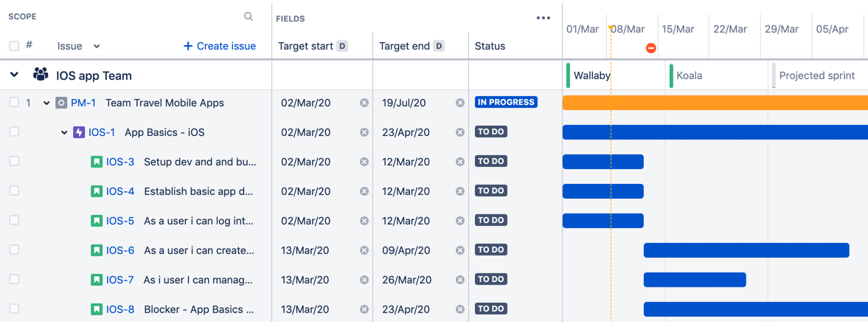Clear the IOS-6 target start date 13/Mar/20
Viewport: 868px width, 322px height.
point(364,250)
